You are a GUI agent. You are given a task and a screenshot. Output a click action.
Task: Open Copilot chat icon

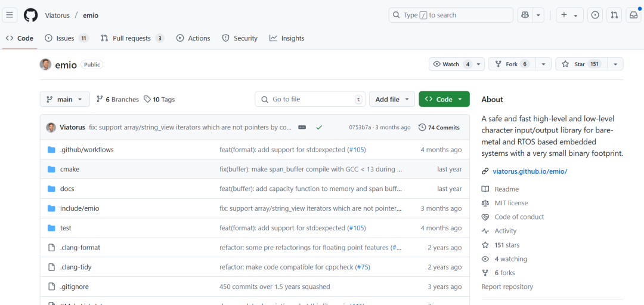pos(525,15)
